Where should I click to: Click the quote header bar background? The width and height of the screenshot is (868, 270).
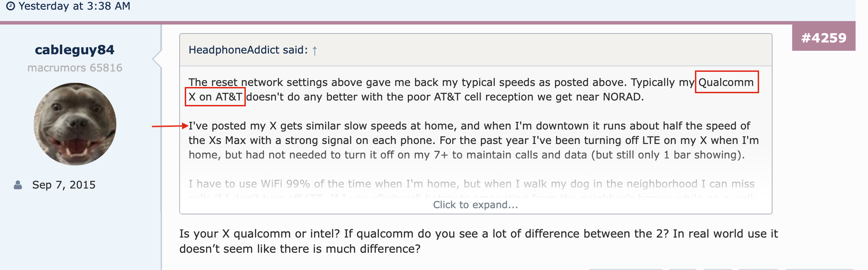(476, 50)
